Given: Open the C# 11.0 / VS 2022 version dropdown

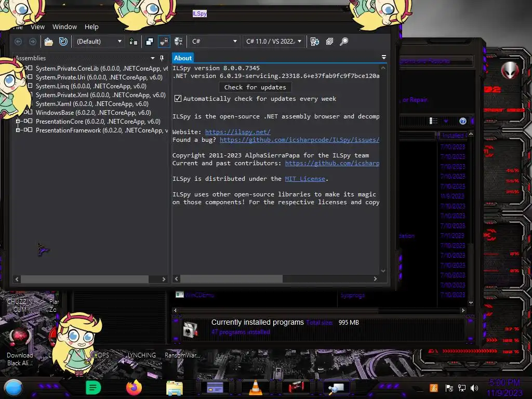Looking at the screenshot, I should [273, 42].
